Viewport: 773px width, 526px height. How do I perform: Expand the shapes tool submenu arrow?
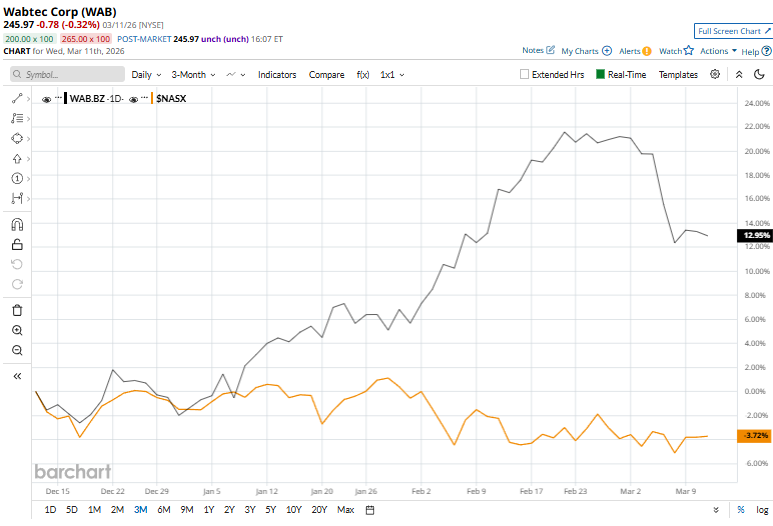(x=28, y=139)
